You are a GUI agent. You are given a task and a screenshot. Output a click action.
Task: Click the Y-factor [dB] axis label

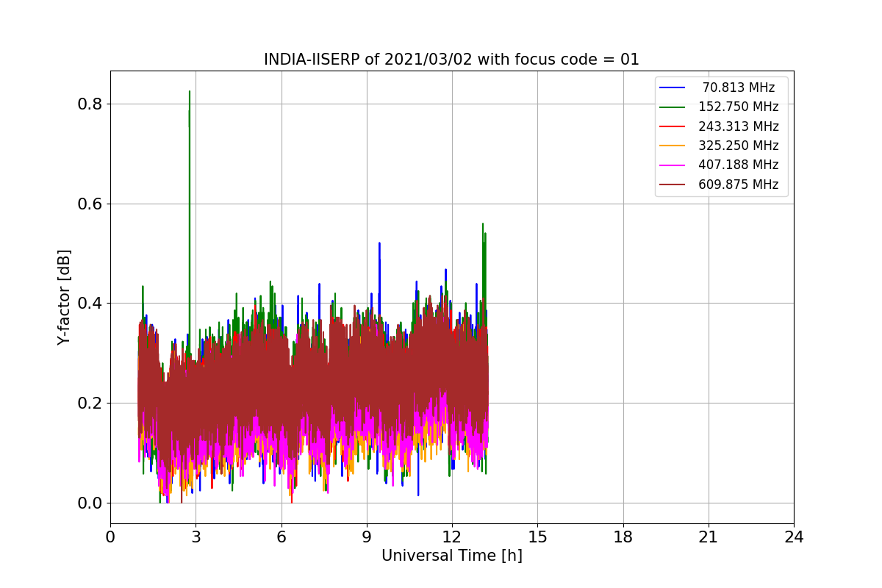pyautogui.click(x=65, y=298)
